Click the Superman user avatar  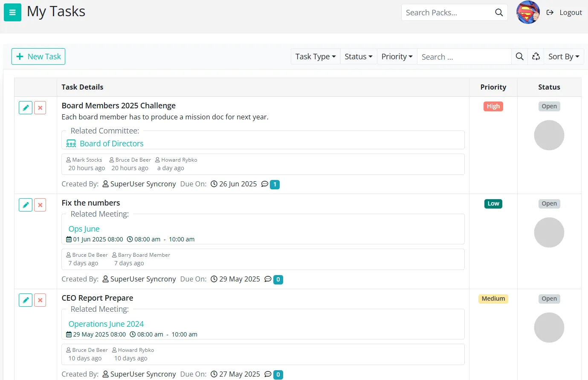click(x=527, y=12)
